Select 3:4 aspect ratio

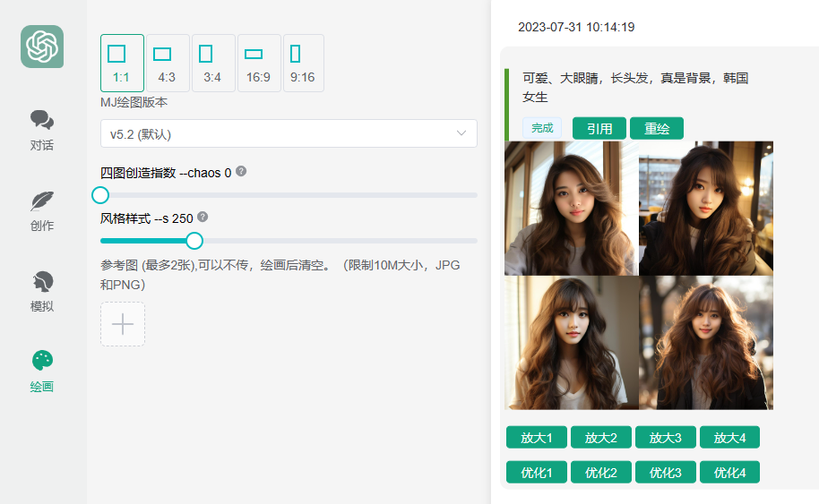pyautogui.click(x=213, y=64)
